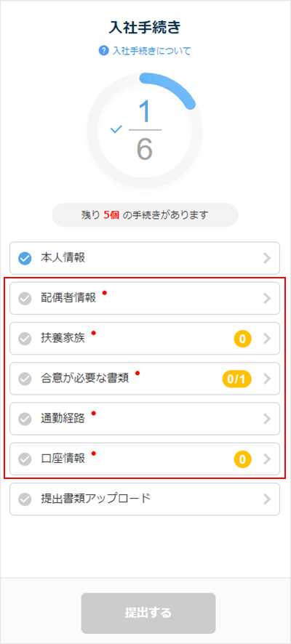Image resolution: width=291 pixels, height=644 pixels.
Task: Click the blue question mark help icon
Action: coord(103,51)
